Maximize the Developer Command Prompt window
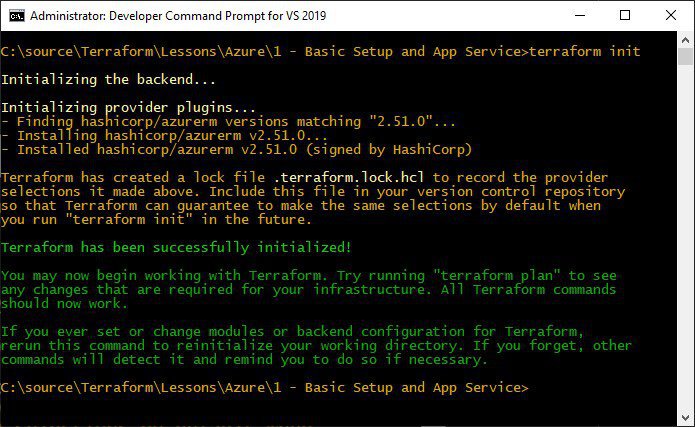The width and height of the screenshot is (695, 427). point(625,16)
